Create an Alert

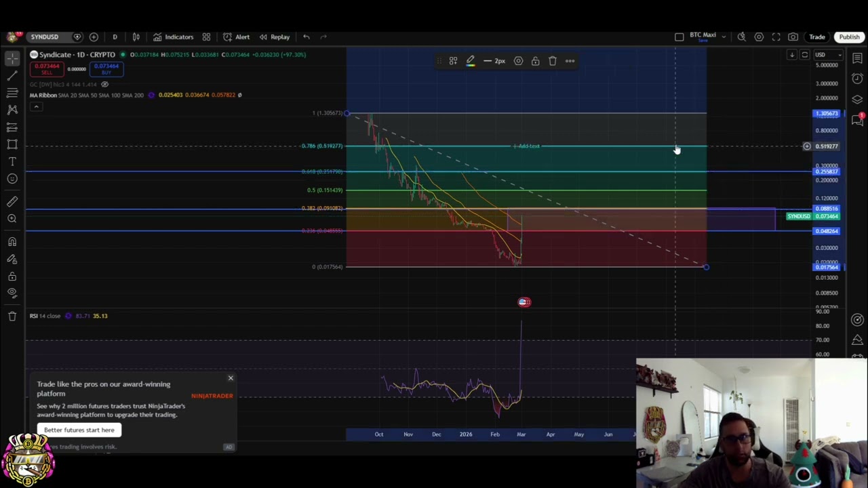(237, 37)
